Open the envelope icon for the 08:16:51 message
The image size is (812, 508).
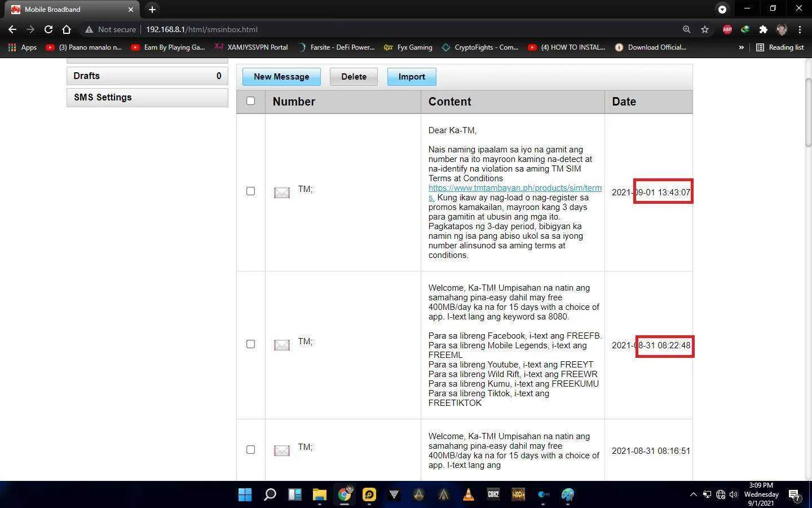pyautogui.click(x=282, y=450)
